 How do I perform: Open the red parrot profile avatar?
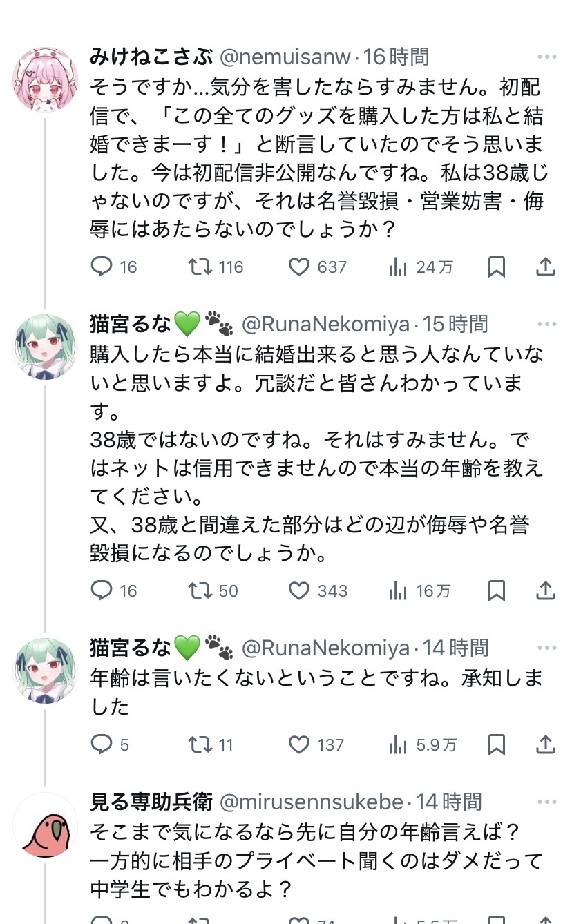(x=46, y=825)
